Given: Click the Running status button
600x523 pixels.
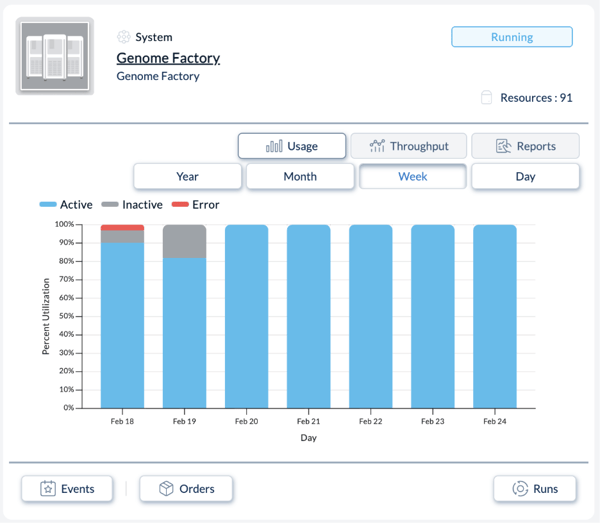Looking at the screenshot, I should pos(511,37).
